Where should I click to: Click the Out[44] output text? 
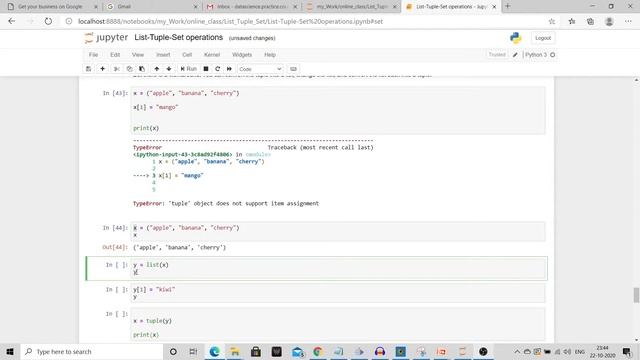[x=179, y=247]
